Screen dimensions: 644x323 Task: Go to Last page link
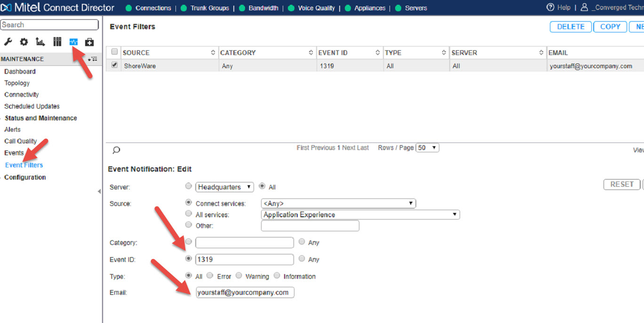364,148
